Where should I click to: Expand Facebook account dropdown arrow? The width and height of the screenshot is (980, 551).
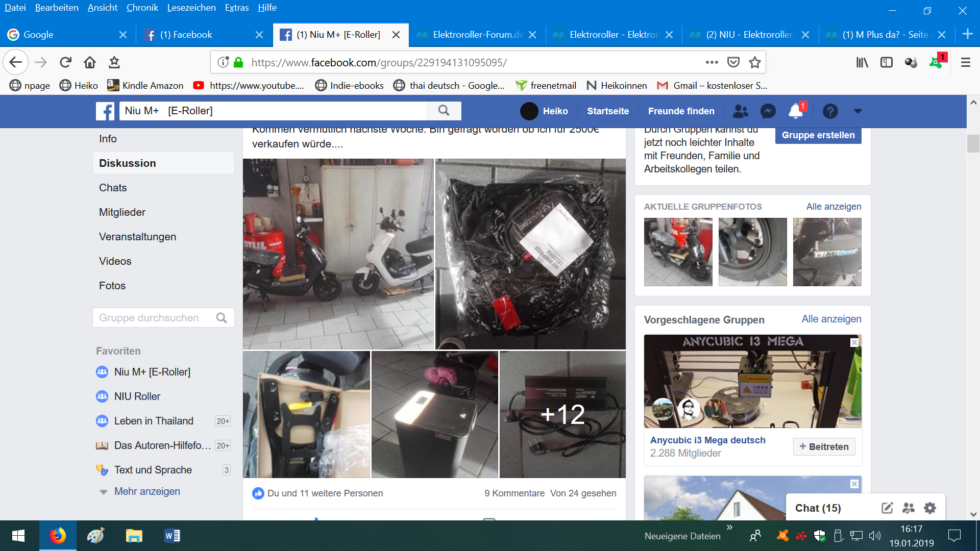coord(857,111)
